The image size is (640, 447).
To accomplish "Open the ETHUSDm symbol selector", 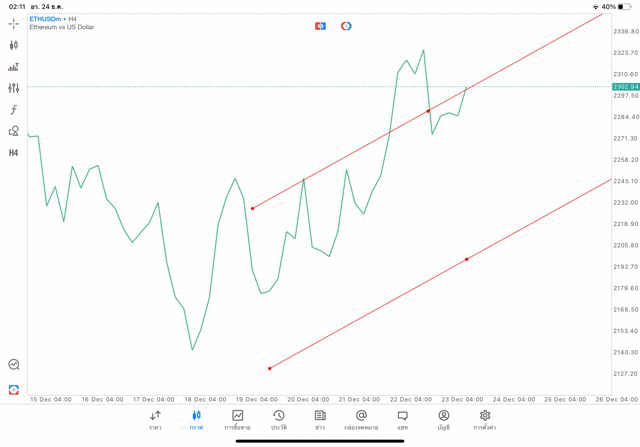I will point(46,18).
